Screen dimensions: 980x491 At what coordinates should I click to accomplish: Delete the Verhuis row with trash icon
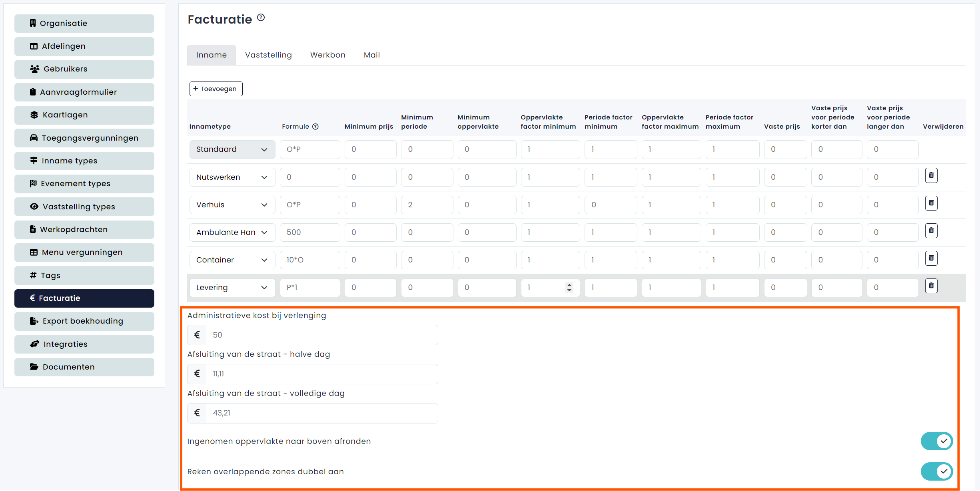(x=931, y=203)
